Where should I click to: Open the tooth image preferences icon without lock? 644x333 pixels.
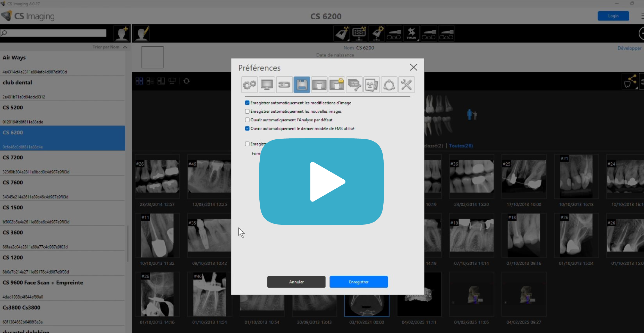pos(319,85)
